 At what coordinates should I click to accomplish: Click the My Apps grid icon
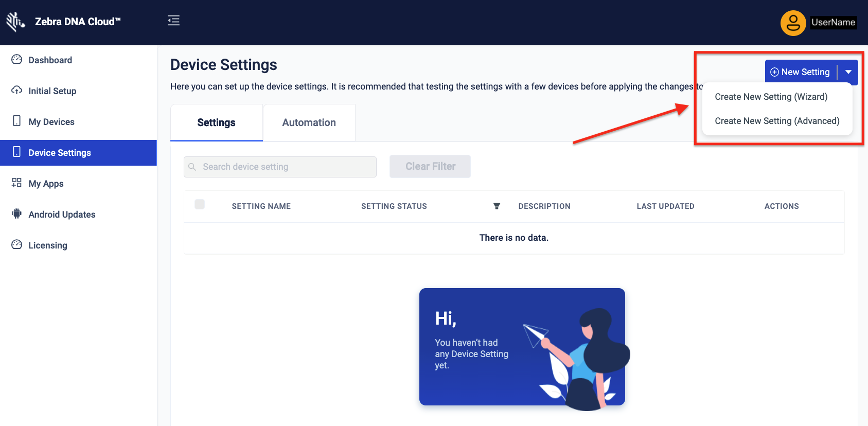pos(17,183)
